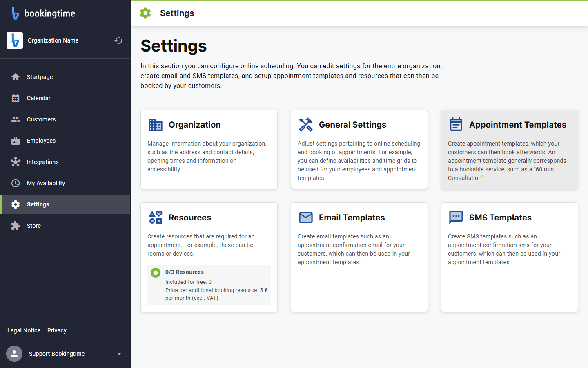Click the Resources shapes icon
This screenshot has height=368, width=588.
pos(156,218)
